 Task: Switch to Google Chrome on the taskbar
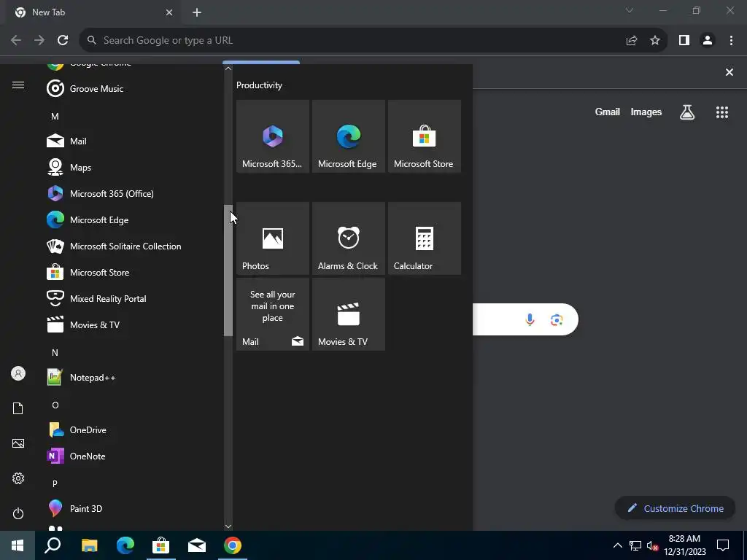tap(233, 545)
